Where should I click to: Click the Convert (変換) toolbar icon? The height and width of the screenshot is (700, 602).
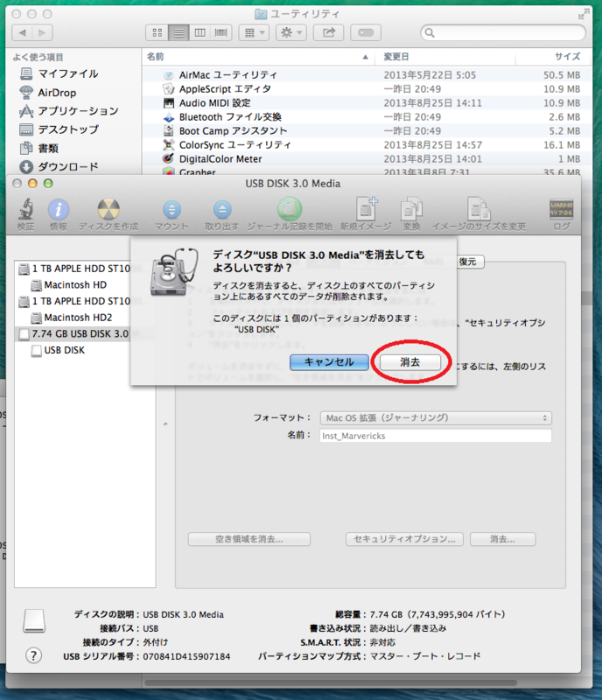(x=411, y=209)
